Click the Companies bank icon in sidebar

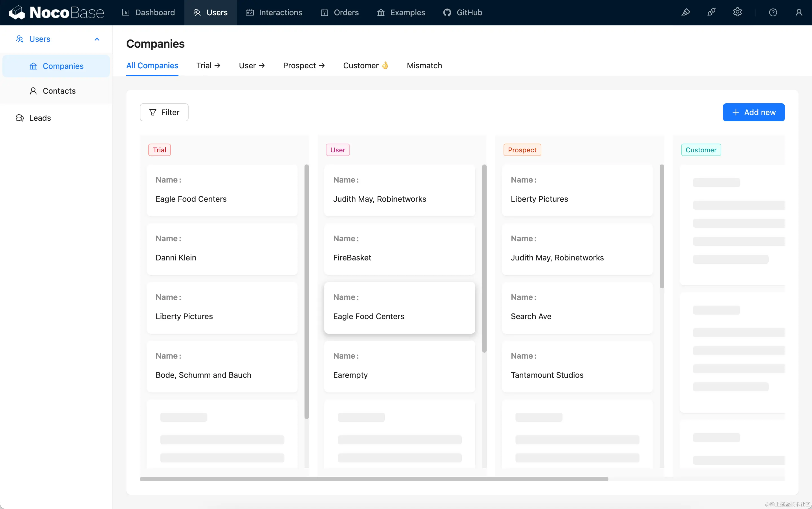tap(33, 66)
